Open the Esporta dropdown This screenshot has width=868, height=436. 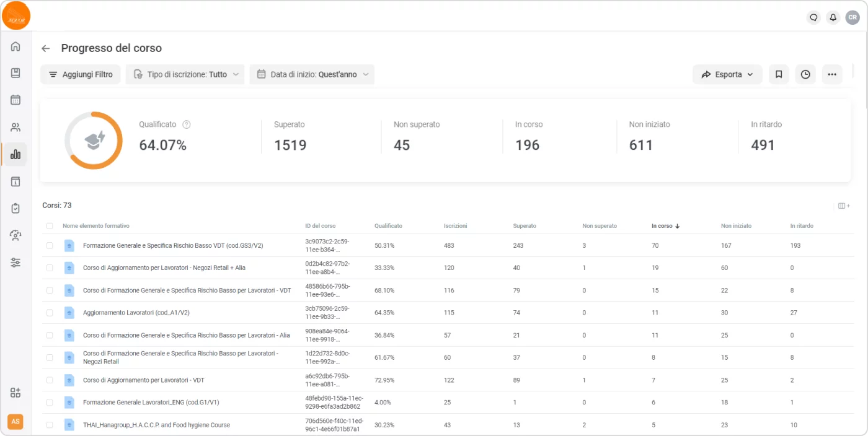click(727, 74)
